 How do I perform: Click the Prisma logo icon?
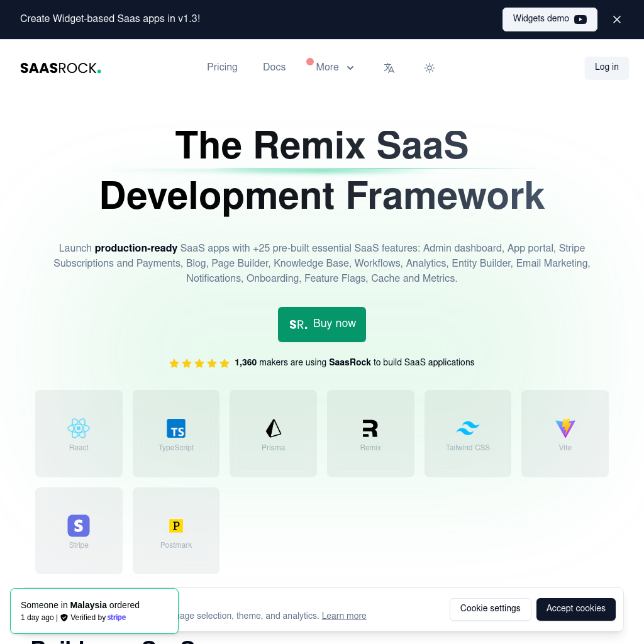(273, 428)
